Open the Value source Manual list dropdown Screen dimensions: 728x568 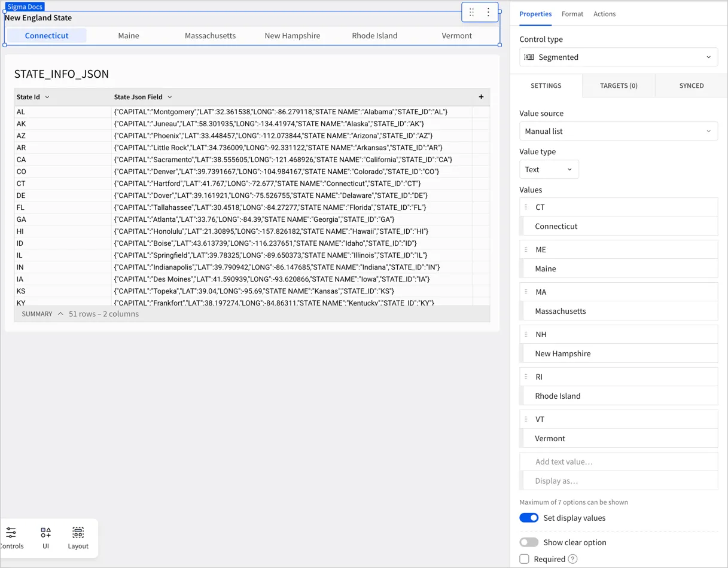[x=619, y=132]
